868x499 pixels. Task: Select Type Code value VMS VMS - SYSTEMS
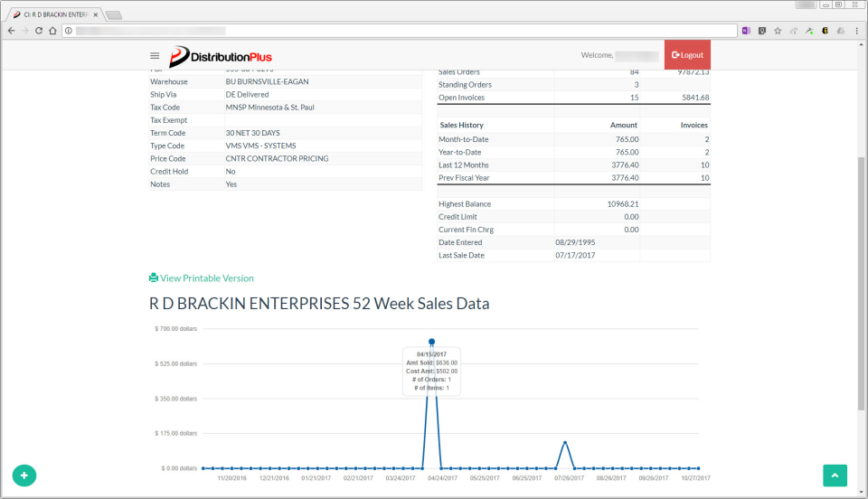click(x=260, y=146)
